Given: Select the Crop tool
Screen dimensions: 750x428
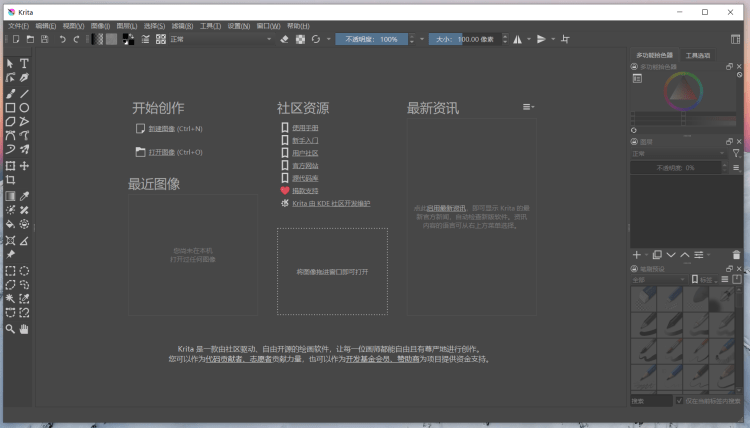Looking at the screenshot, I should click(10, 180).
